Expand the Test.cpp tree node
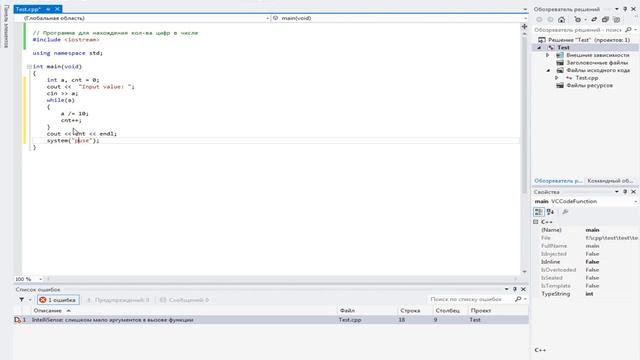This screenshot has height=360, width=640. point(557,78)
